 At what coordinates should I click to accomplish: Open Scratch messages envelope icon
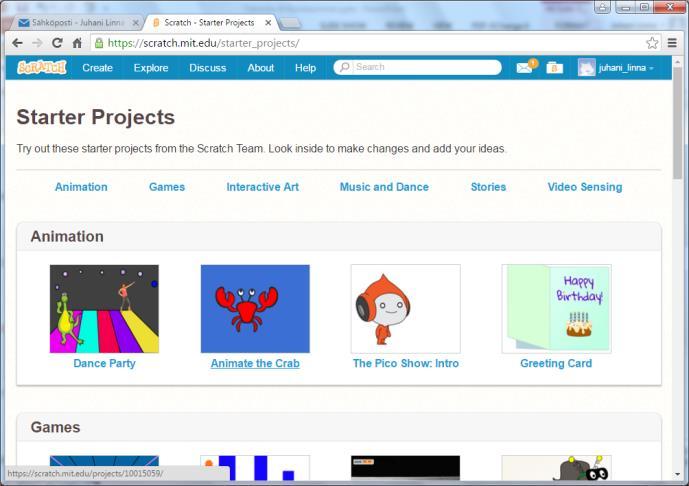526,67
